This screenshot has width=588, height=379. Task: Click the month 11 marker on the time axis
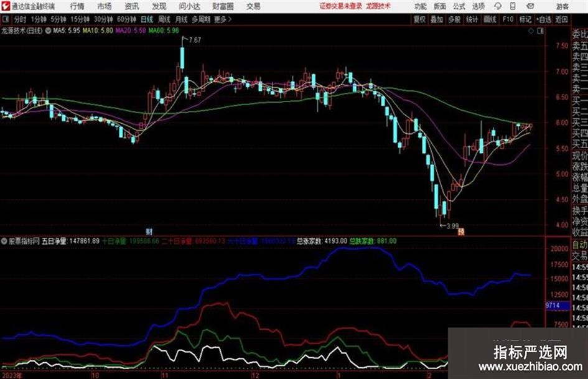[x=165, y=375]
